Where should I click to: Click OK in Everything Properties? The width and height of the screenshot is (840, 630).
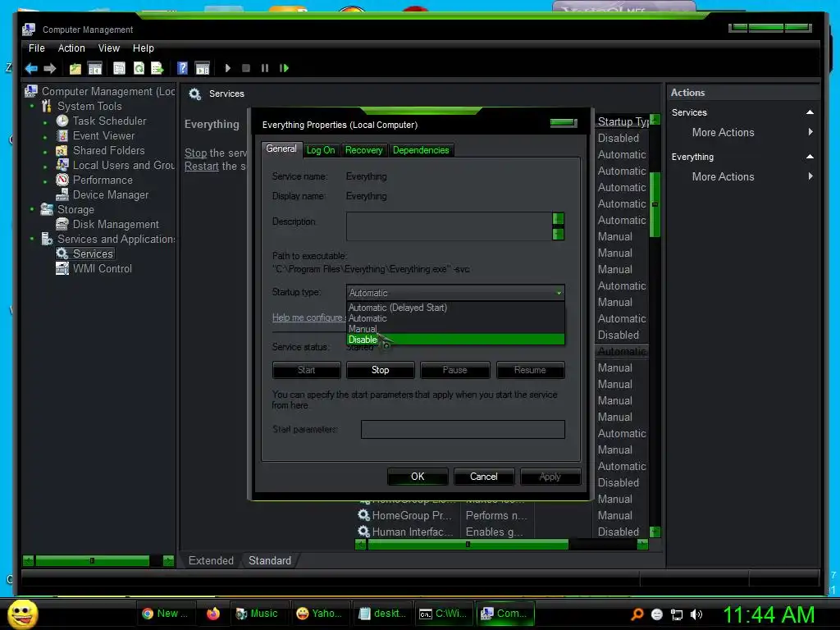coord(418,477)
